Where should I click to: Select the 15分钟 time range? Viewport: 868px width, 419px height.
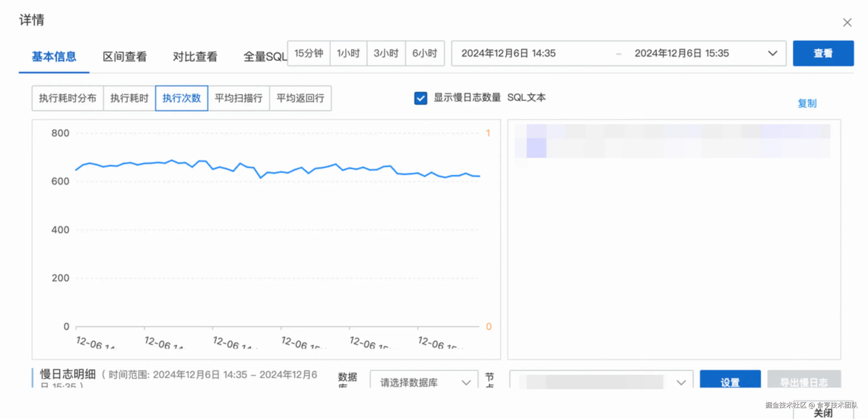click(308, 53)
